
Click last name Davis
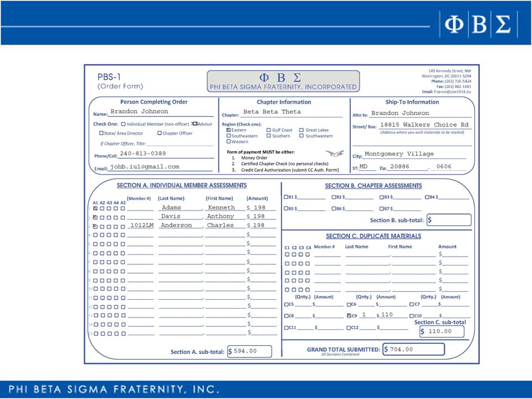point(171,217)
